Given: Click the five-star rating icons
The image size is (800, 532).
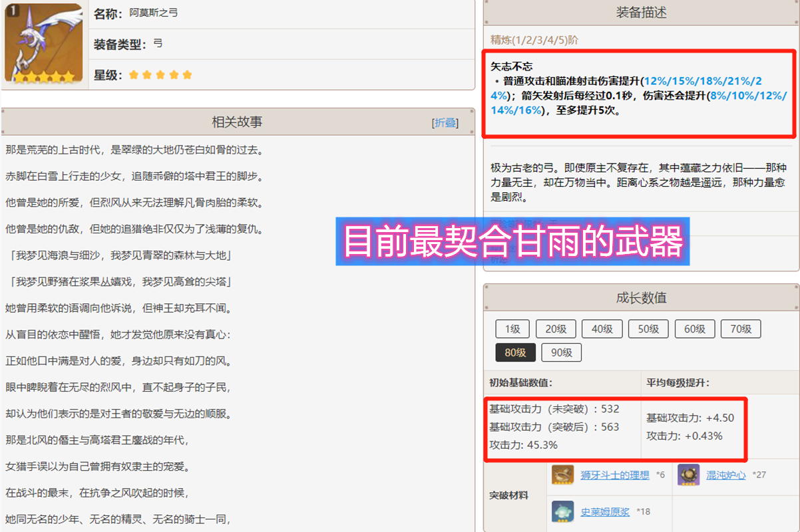Looking at the screenshot, I should point(160,75).
